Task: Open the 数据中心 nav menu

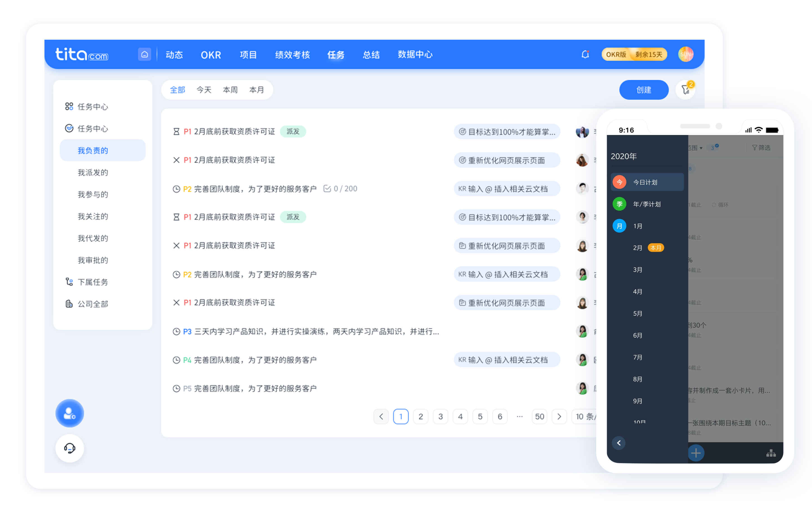Action: tap(415, 54)
